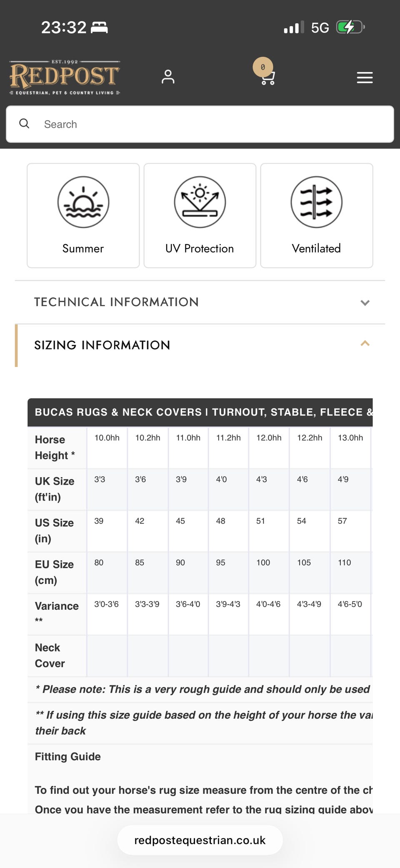This screenshot has width=400, height=868.
Task: Click the Fitting Guide heading
Action: click(68, 757)
